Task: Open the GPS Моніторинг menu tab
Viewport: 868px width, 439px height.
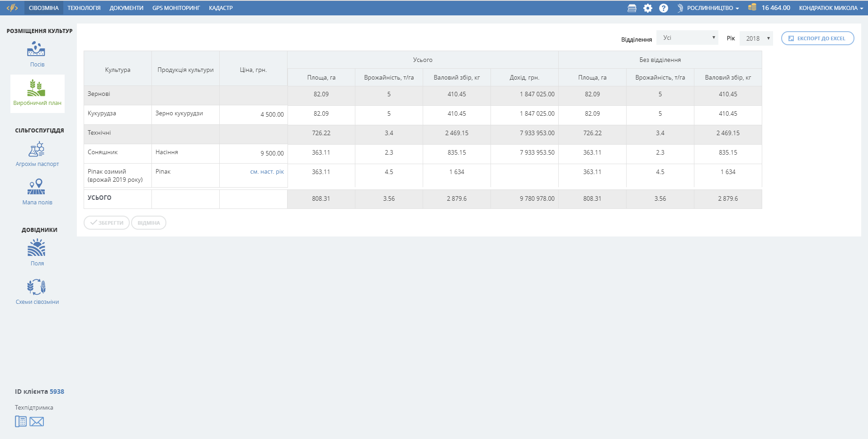Action: click(176, 8)
